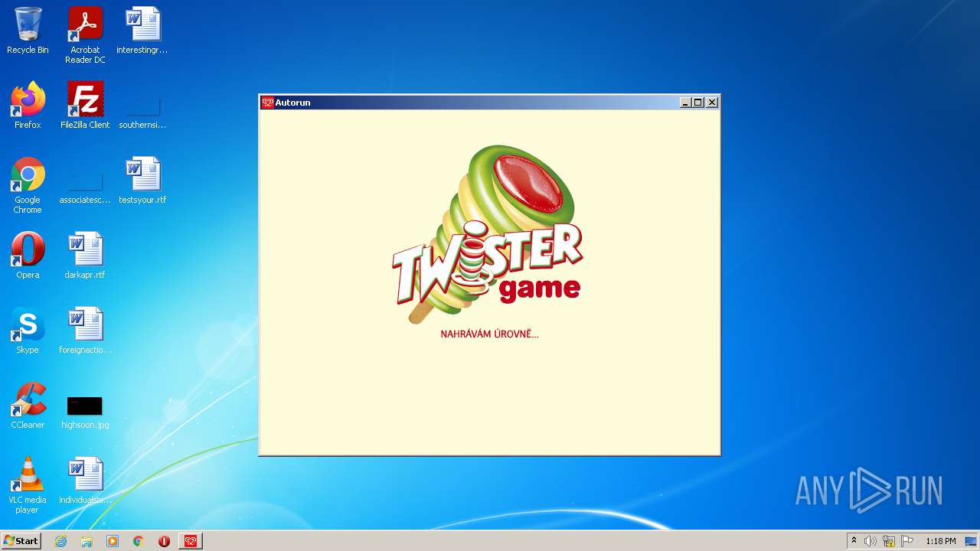This screenshot has width=980, height=551.
Task: Click the NAHRÁVÁM ÚROVNĚ... loading text
Action: [489, 334]
